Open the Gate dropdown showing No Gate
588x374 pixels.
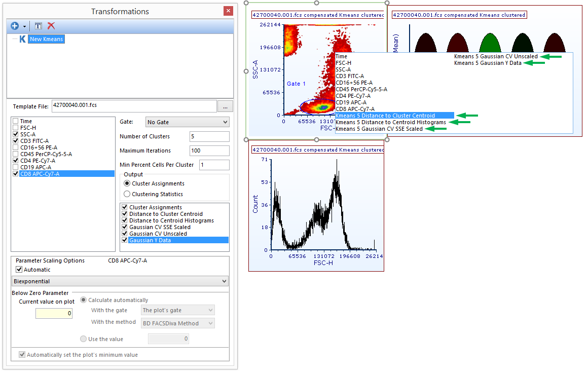[187, 122]
